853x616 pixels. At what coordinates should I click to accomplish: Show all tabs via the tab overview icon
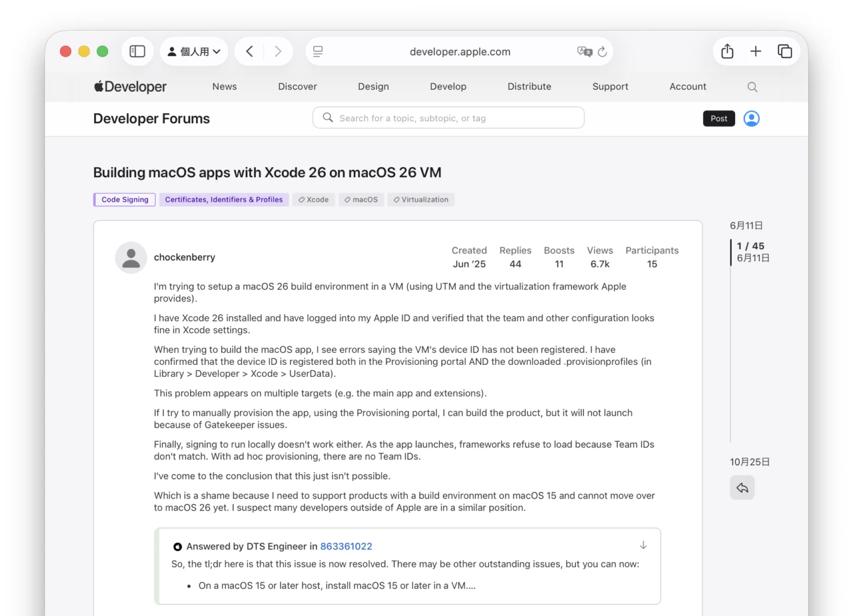coord(784,51)
